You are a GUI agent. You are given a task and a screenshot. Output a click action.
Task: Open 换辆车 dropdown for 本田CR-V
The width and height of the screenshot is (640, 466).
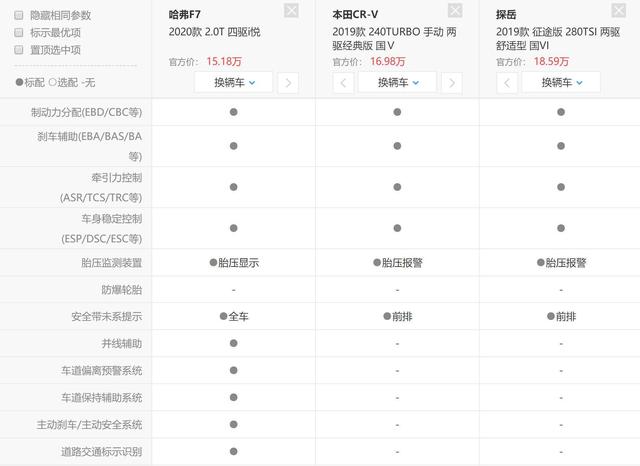tap(397, 82)
